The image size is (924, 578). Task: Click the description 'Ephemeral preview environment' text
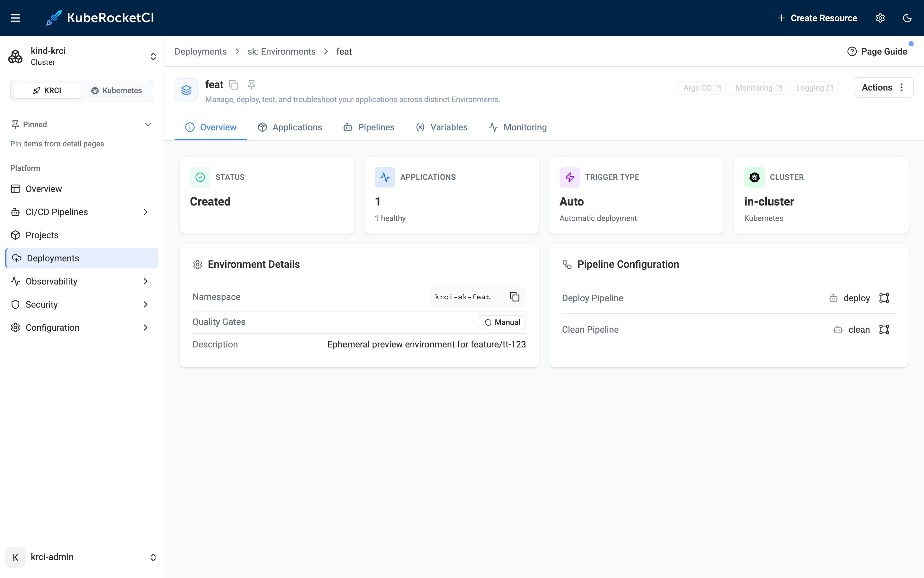click(x=426, y=345)
